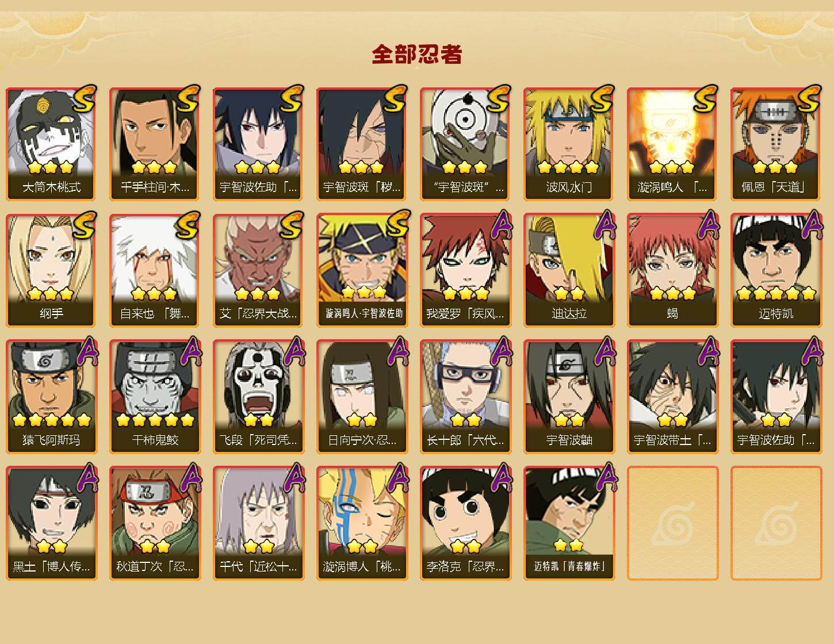Click the first empty ninja slot

[672, 523]
